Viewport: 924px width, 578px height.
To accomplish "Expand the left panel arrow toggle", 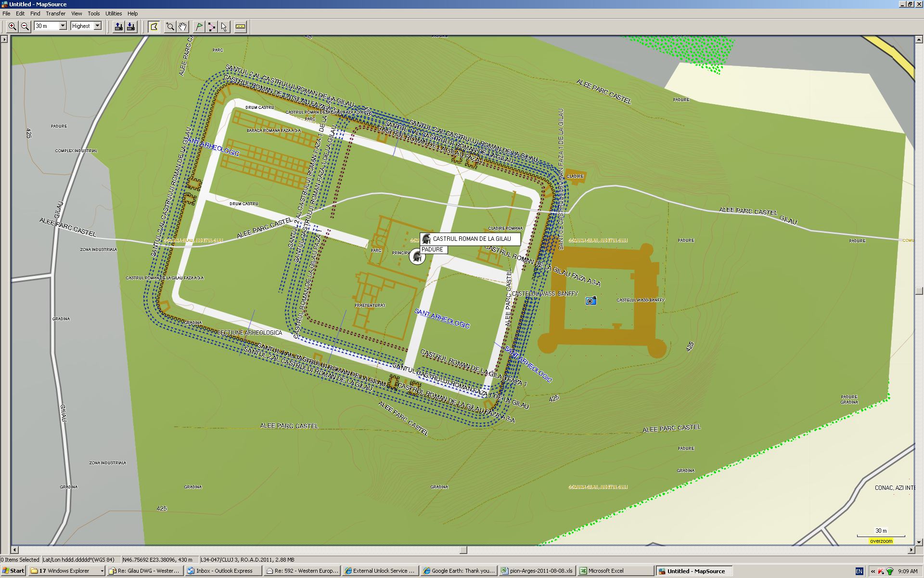I will [4, 39].
